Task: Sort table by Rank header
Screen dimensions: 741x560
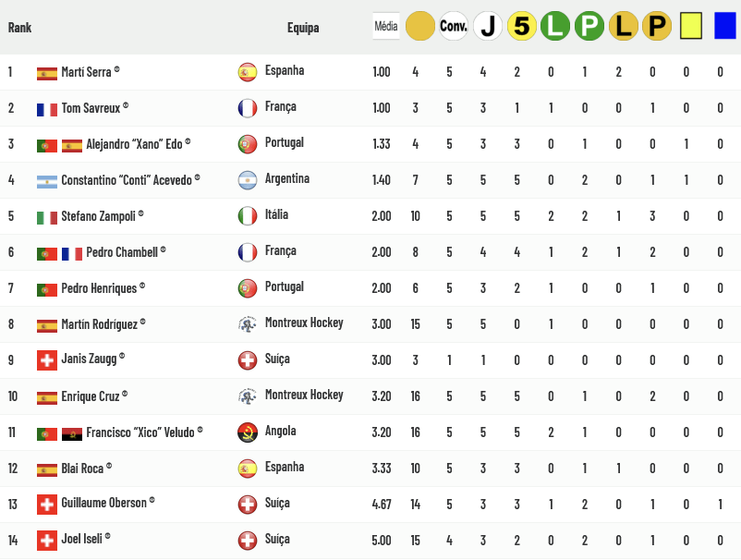Action: [19, 28]
